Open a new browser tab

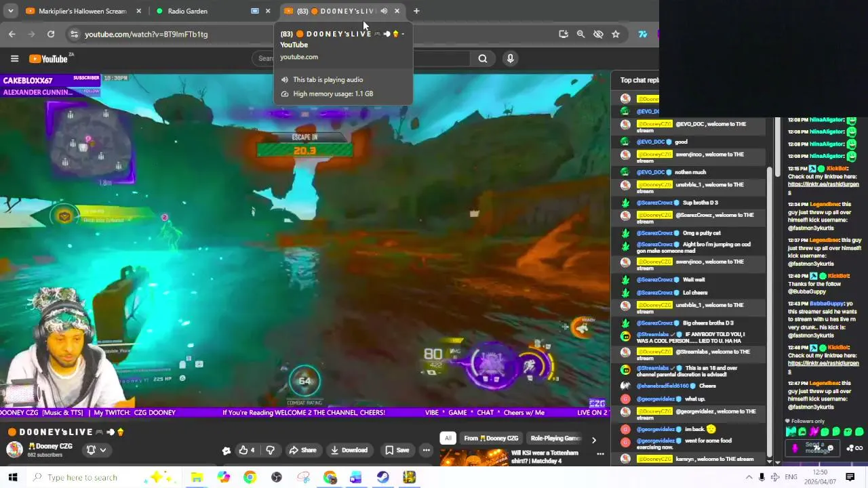(416, 11)
